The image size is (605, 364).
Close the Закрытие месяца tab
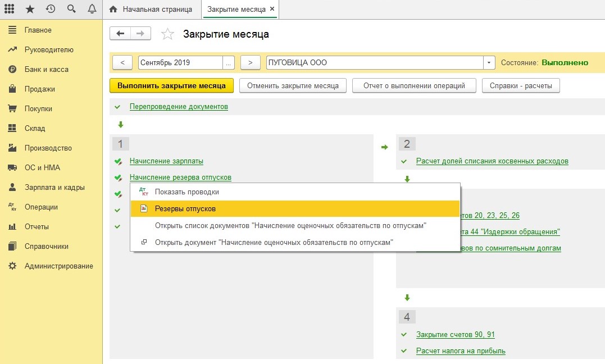click(x=272, y=10)
